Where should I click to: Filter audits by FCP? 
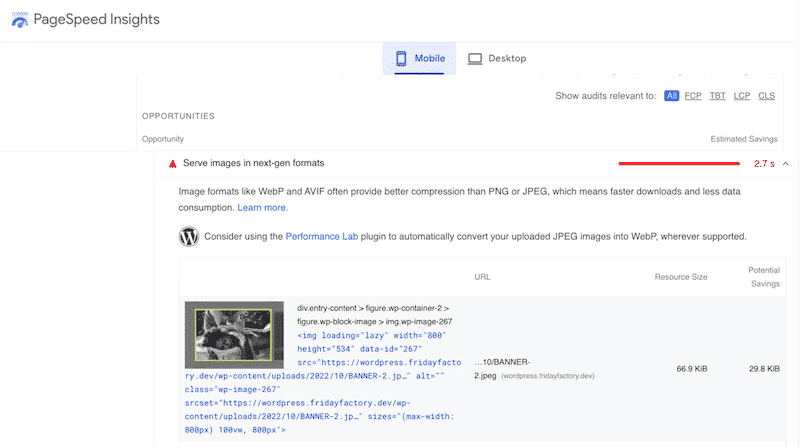click(x=693, y=96)
